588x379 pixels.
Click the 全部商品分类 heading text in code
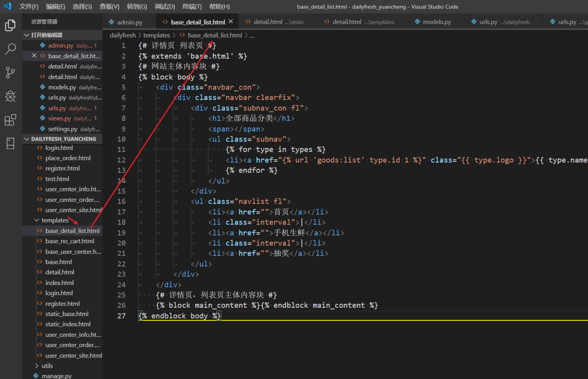pos(249,118)
